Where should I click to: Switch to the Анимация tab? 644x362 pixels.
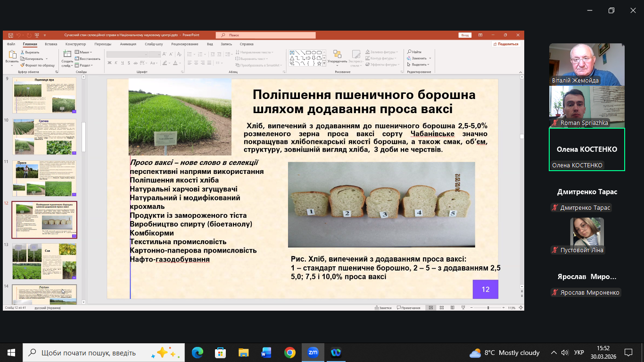click(x=128, y=44)
